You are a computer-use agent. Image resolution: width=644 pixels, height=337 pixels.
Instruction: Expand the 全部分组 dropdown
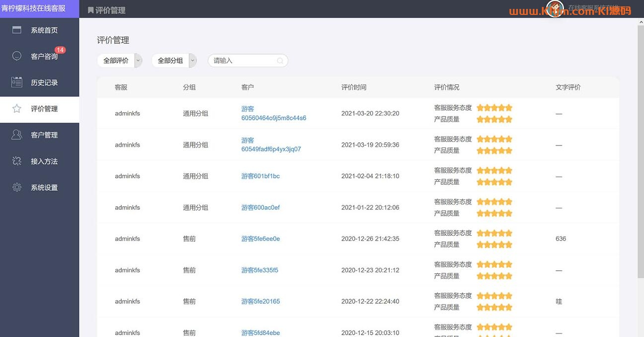point(174,61)
